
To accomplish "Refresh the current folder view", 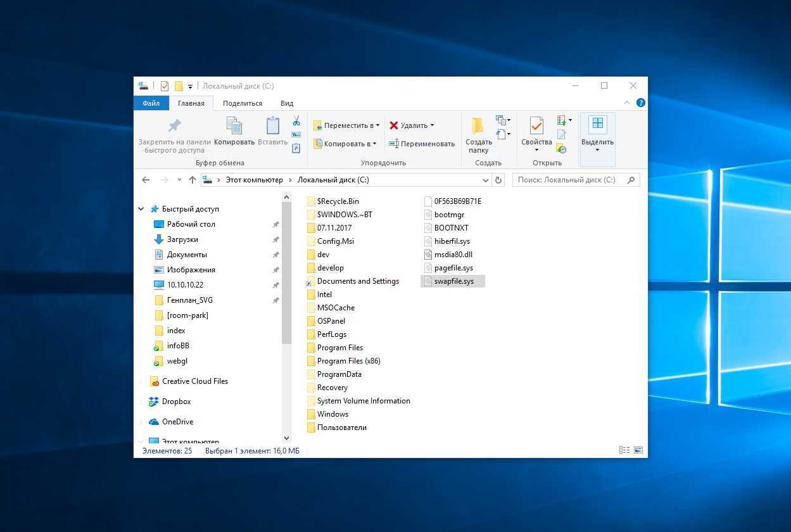I will 498,180.
